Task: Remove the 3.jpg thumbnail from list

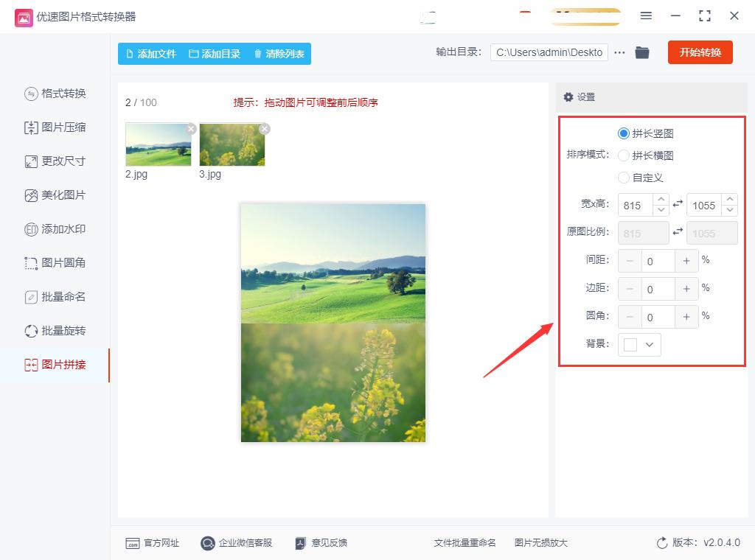Action: click(x=265, y=127)
